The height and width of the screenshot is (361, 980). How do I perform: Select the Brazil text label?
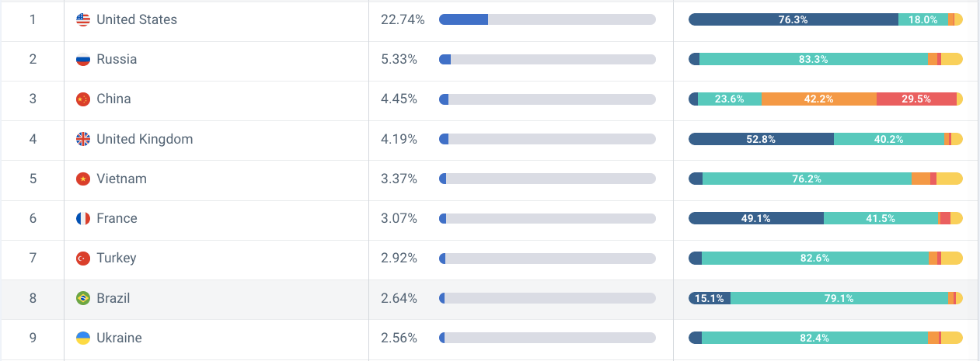[113, 298]
